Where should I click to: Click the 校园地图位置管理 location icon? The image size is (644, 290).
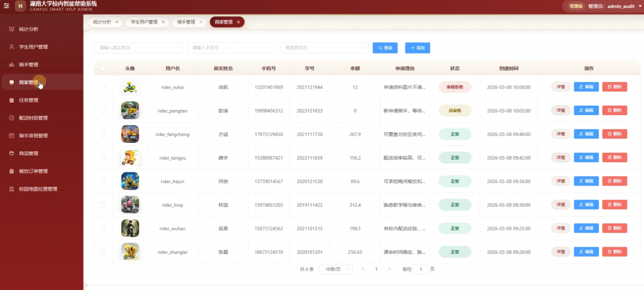coord(11,189)
